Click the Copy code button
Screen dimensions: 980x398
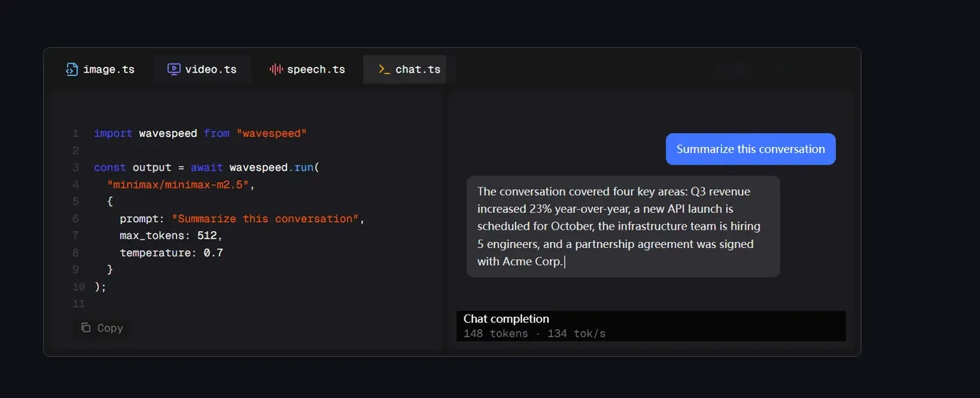102,328
